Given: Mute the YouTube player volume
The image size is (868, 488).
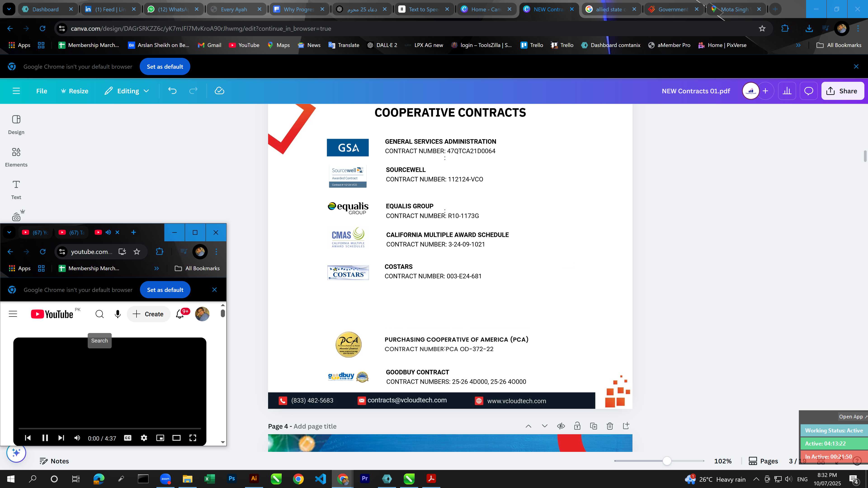Looking at the screenshot, I should tap(77, 438).
